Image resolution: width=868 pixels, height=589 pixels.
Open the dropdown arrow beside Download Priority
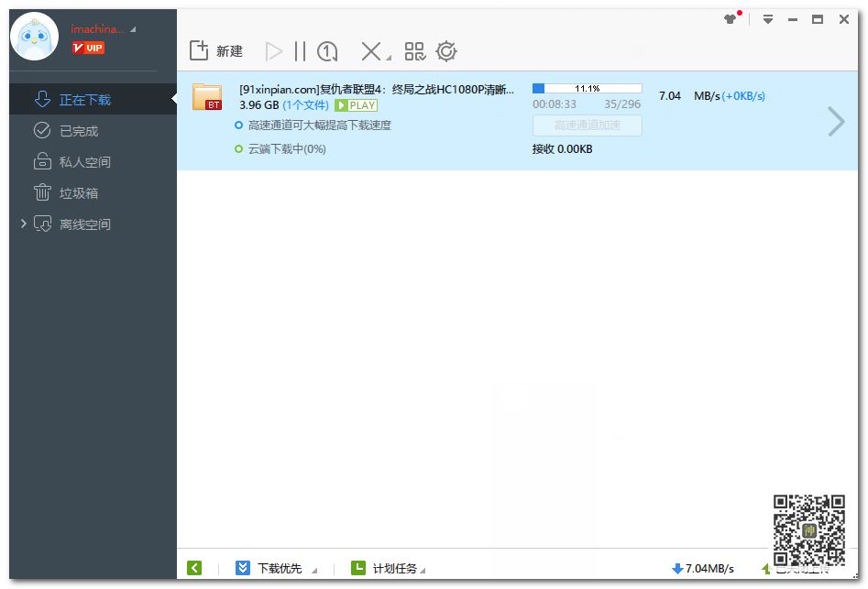click(313, 570)
